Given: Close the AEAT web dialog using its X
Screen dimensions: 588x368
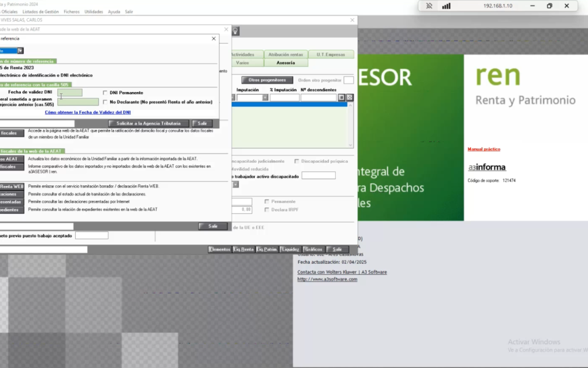Looking at the screenshot, I should [226, 29].
